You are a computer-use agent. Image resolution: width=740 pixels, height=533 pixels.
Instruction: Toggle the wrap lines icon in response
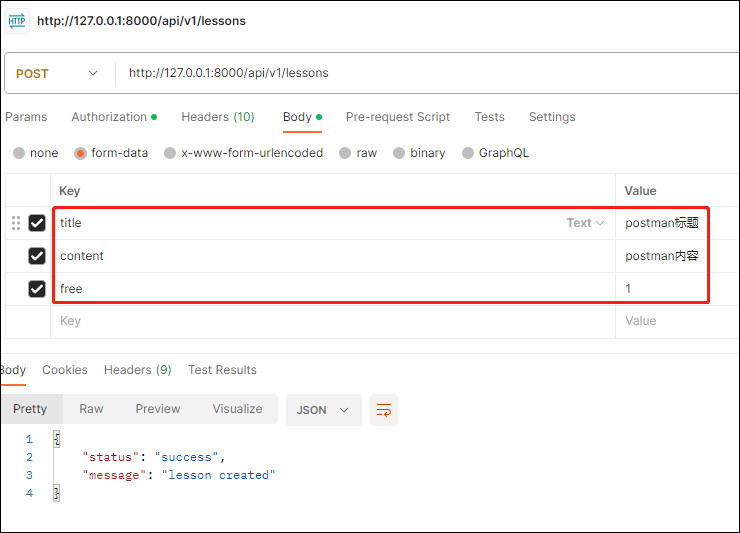384,410
